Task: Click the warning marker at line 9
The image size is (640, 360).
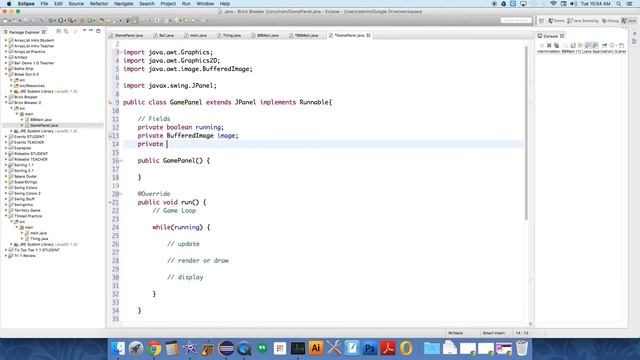Action: tap(110, 102)
